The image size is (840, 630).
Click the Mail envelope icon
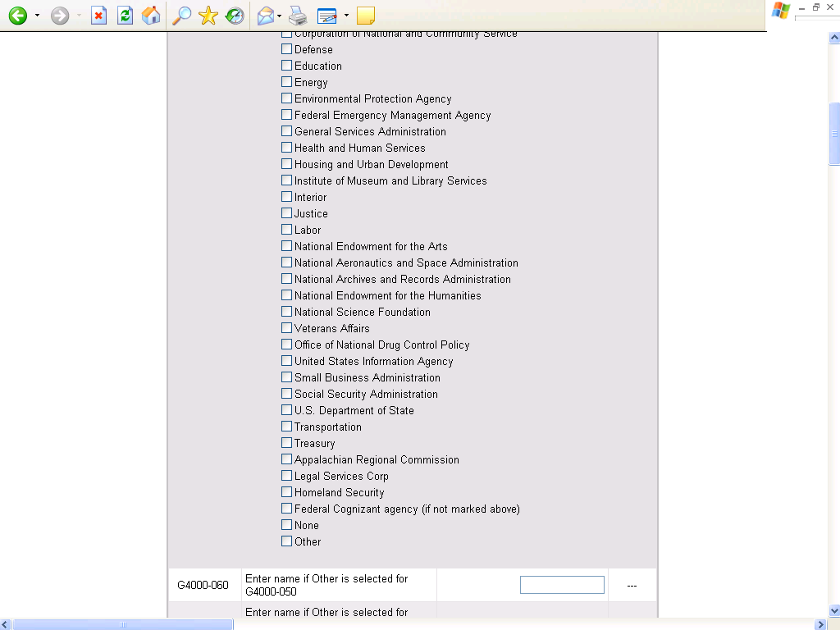pyautogui.click(x=266, y=16)
